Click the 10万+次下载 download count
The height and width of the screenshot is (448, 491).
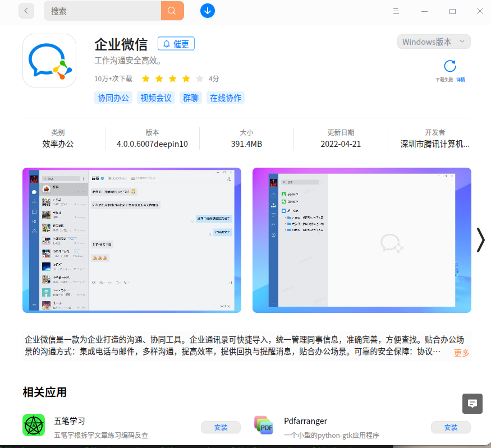(113, 79)
